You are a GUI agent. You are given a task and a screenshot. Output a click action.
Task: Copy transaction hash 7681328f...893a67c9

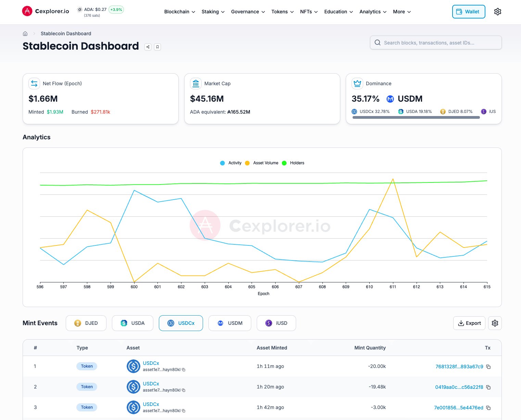488,367
